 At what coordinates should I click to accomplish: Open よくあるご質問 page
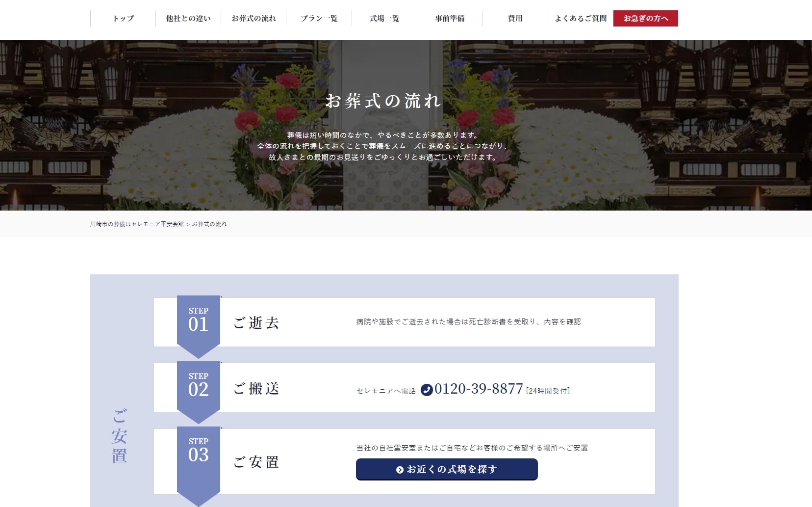(581, 19)
